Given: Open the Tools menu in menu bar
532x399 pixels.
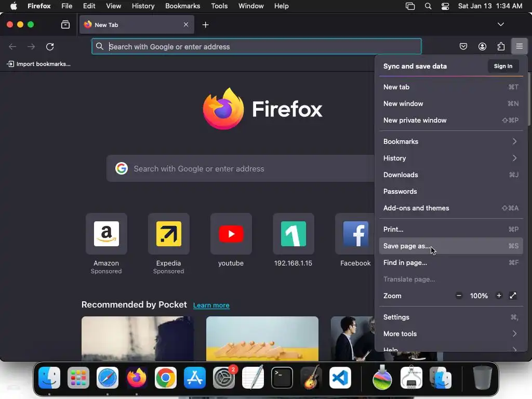Looking at the screenshot, I should pos(219,6).
